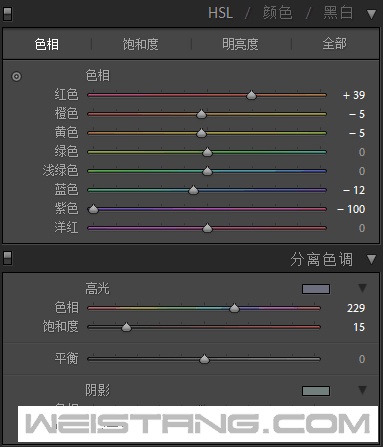Click the 绿色 value field 0
This screenshot has width=383, height=447.
point(362,152)
